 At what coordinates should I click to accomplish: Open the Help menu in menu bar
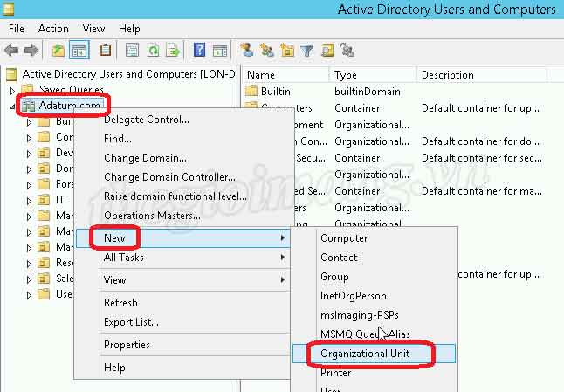(x=129, y=29)
